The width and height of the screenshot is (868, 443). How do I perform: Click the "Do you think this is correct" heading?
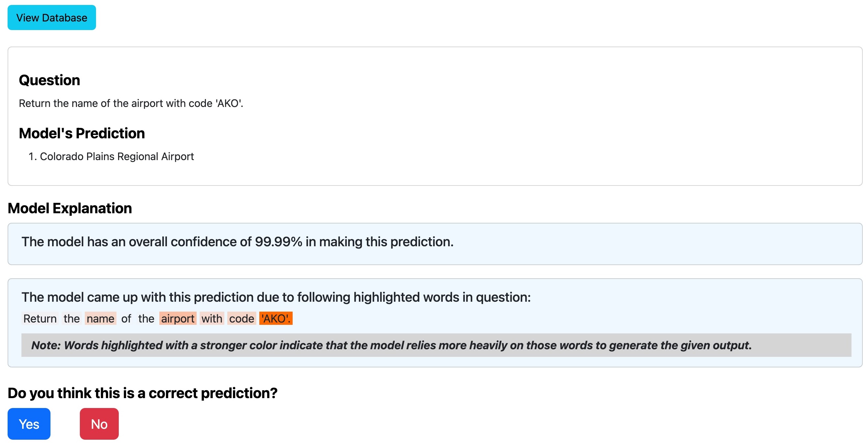pyautogui.click(x=142, y=393)
